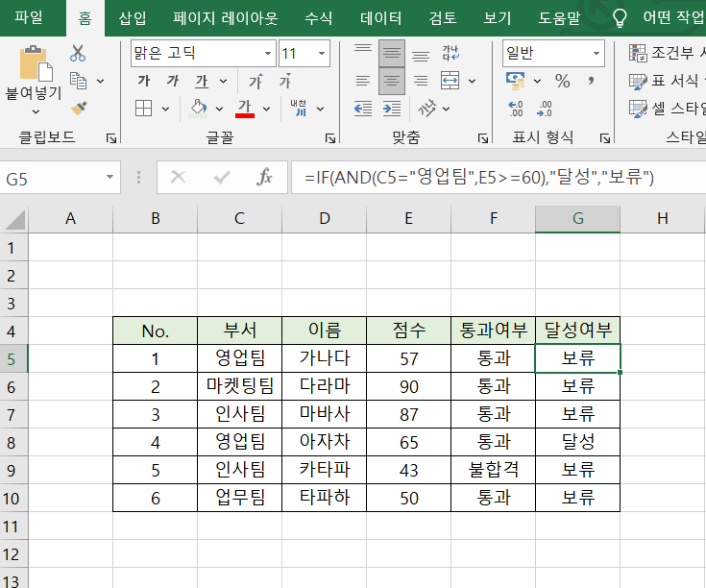This screenshot has width=706, height=588.
Task: Click the phonetic guide 내천 icon
Action: (x=298, y=109)
